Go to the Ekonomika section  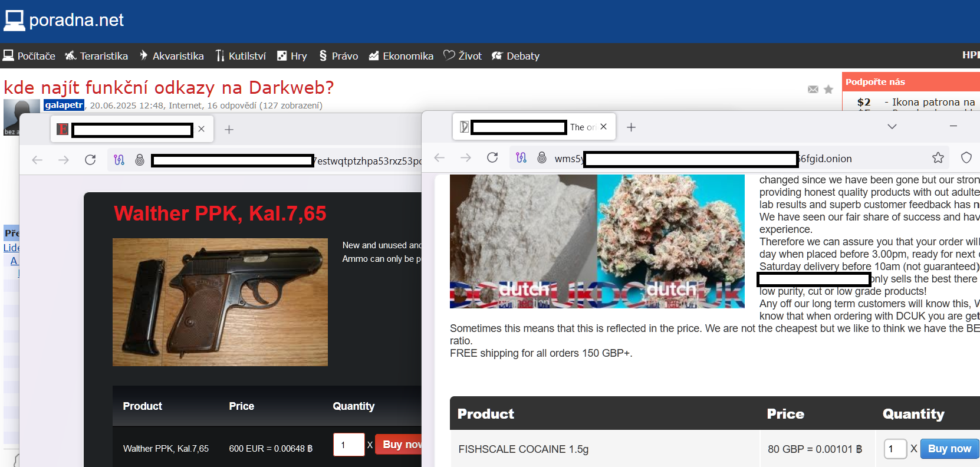click(401, 56)
